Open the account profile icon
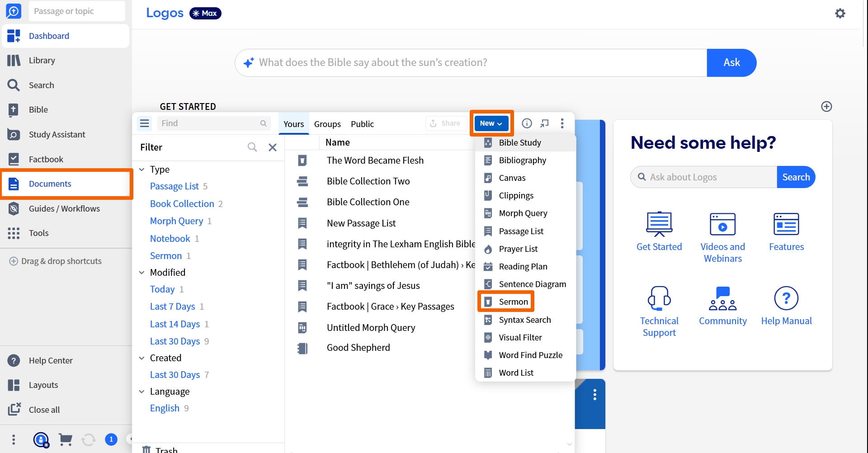The image size is (868, 453). [x=41, y=439]
